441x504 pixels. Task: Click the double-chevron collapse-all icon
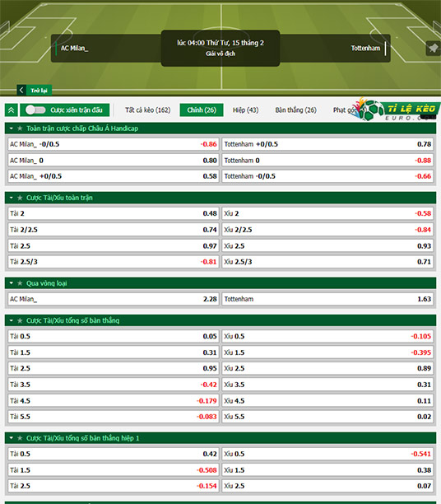click(12, 110)
